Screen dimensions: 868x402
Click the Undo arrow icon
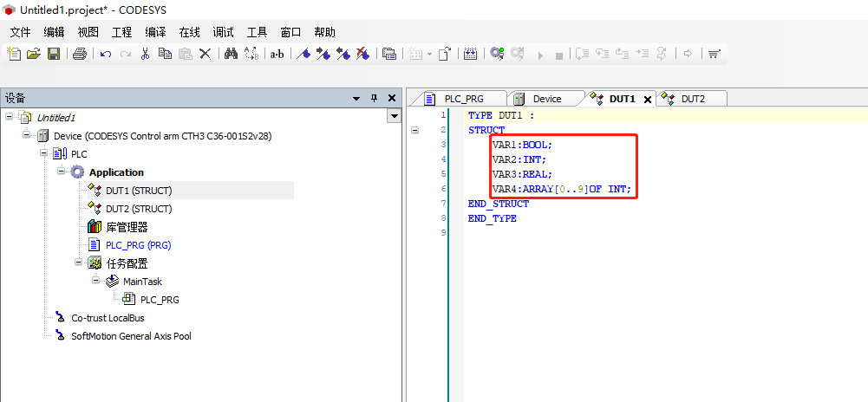106,55
